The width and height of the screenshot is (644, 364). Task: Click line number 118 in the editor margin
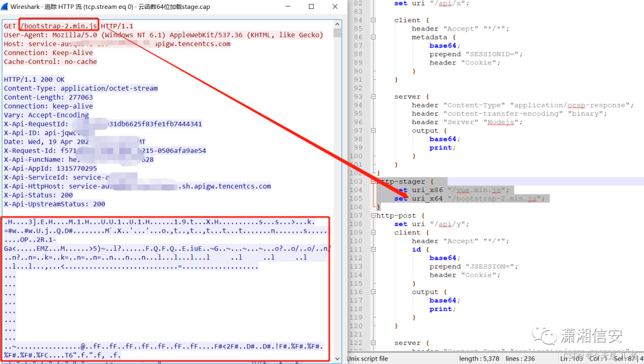point(356,309)
